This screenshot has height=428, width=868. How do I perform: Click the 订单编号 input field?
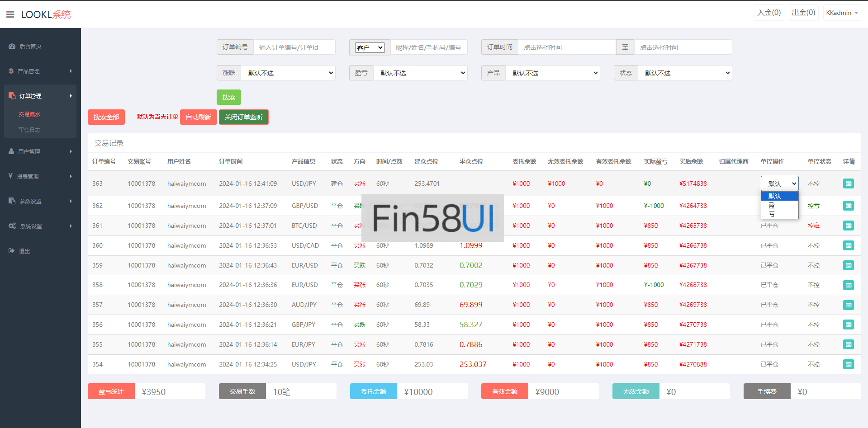[x=294, y=47]
